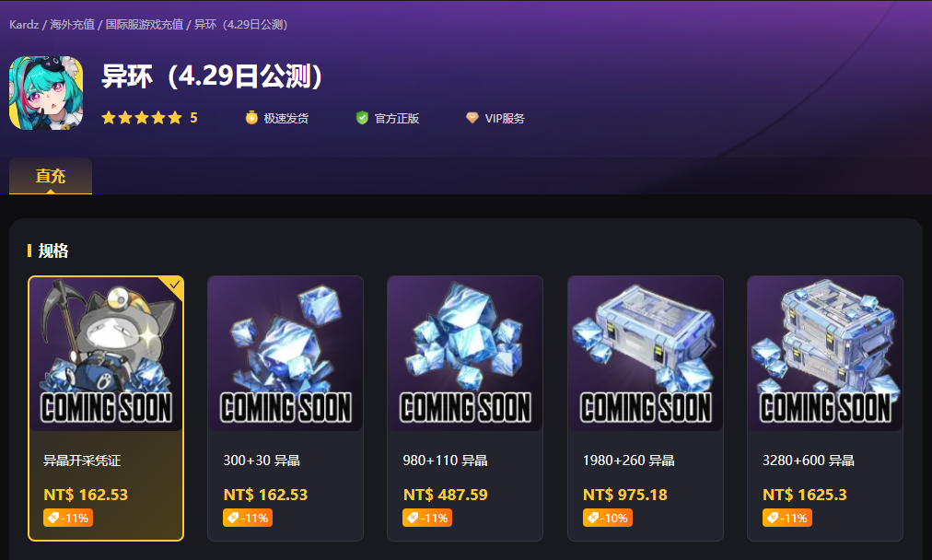Image resolution: width=932 pixels, height=560 pixels.
Task: Select the 异晶开采凭证 package card
Action: coord(106,408)
